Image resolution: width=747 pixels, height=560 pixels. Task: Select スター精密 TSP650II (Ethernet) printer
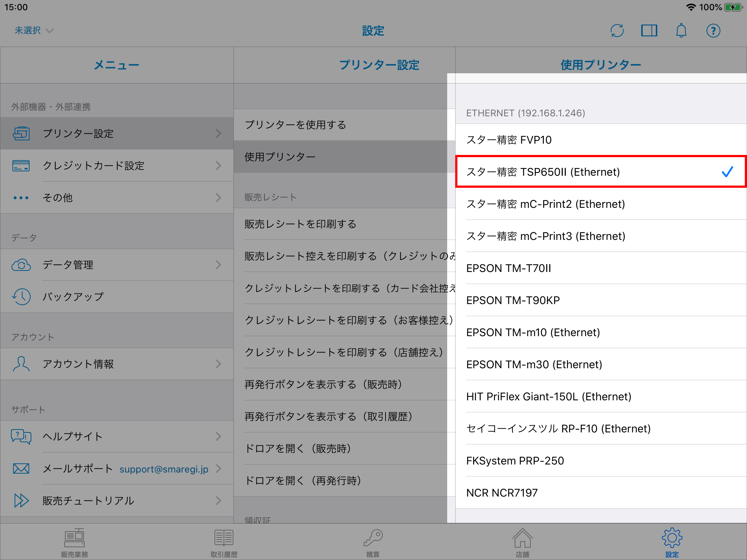coord(601,172)
